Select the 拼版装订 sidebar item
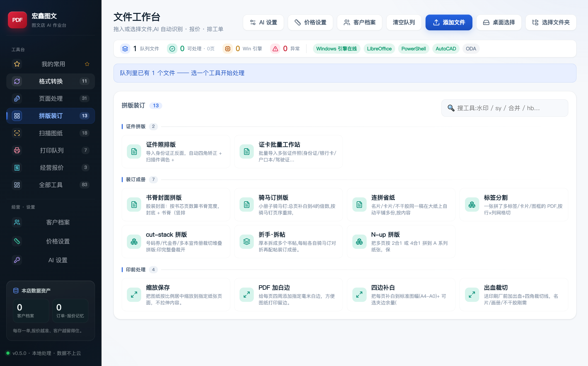This screenshot has width=588, height=366. (x=51, y=116)
